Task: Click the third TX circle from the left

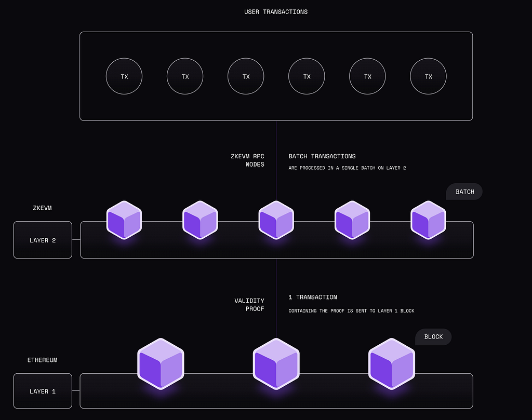Action: [246, 76]
